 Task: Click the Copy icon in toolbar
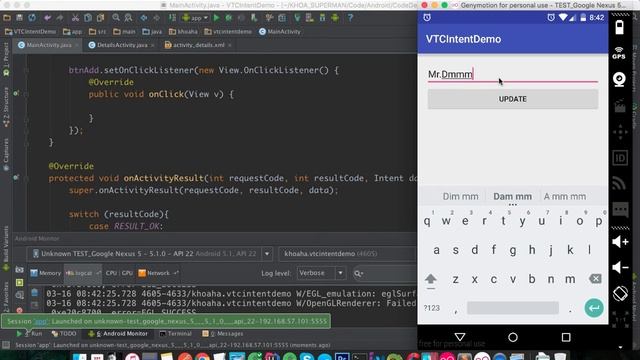[x=88, y=18]
